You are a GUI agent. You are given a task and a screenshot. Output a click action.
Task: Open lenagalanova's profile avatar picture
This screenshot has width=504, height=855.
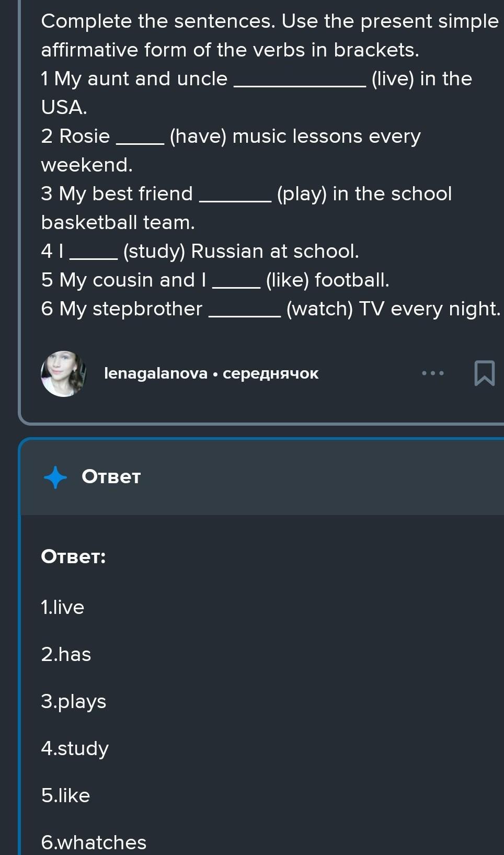[63, 373]
